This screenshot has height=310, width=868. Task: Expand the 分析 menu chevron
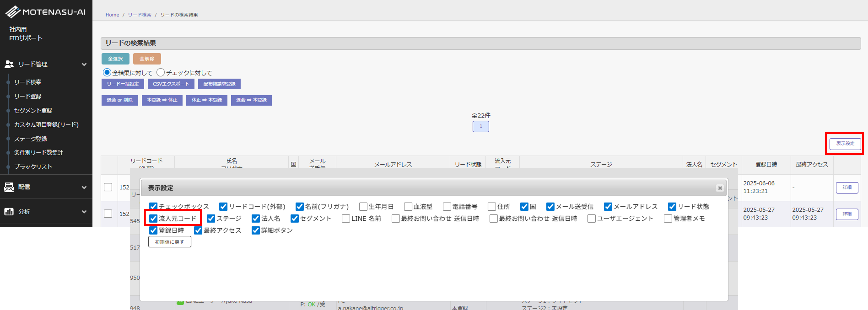(84, 212)
